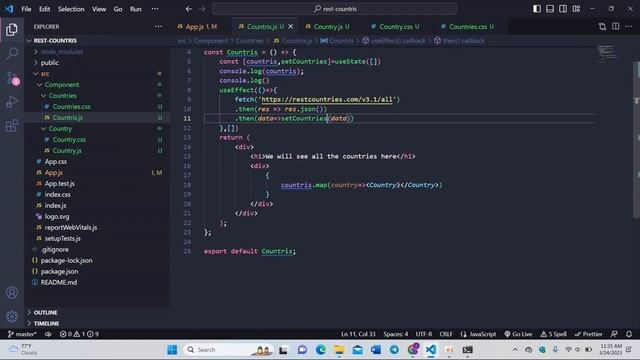The width and height of the screenshot is (640, 360).
Task: Change the CRLF end of line sequence
Action: (446, 334)
